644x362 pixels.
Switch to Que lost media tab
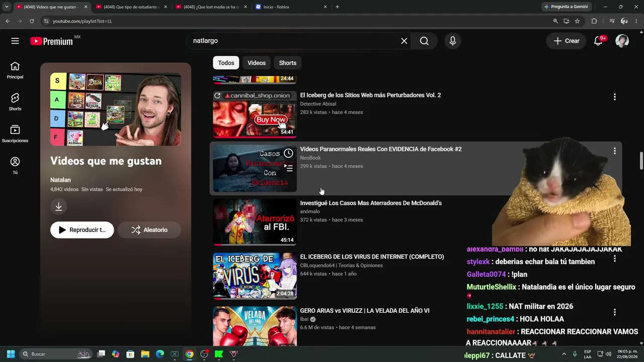[211, 7]
